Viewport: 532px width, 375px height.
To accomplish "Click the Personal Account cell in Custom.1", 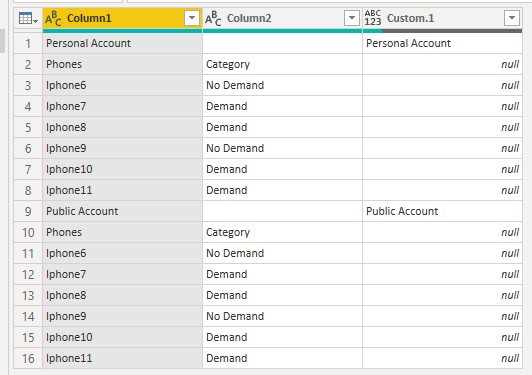I will [x=442, y=43].
